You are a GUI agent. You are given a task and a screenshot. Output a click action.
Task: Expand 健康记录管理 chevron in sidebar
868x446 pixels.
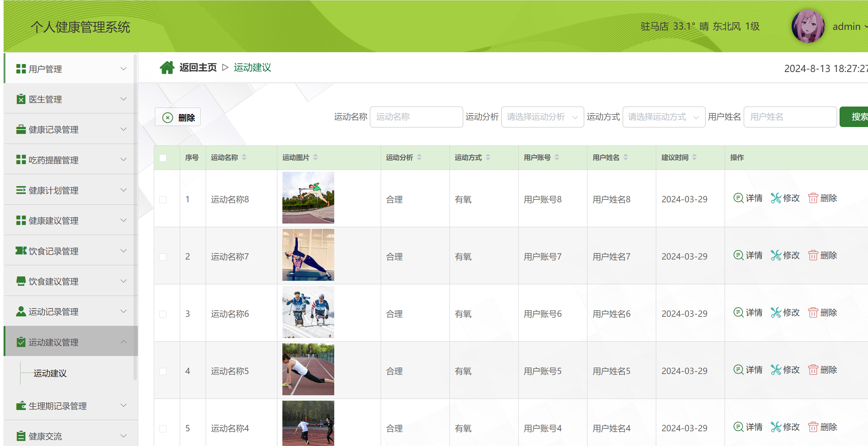[x=124, y=129]
